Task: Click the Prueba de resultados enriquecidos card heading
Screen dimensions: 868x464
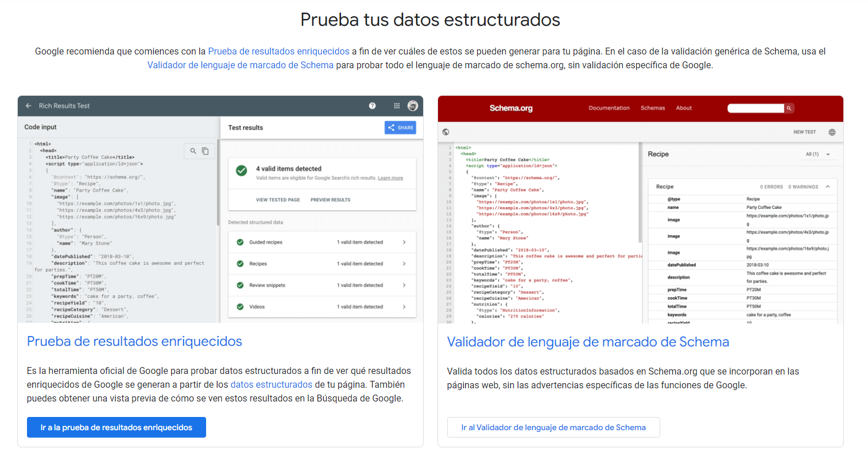Action: click(134, 342)
